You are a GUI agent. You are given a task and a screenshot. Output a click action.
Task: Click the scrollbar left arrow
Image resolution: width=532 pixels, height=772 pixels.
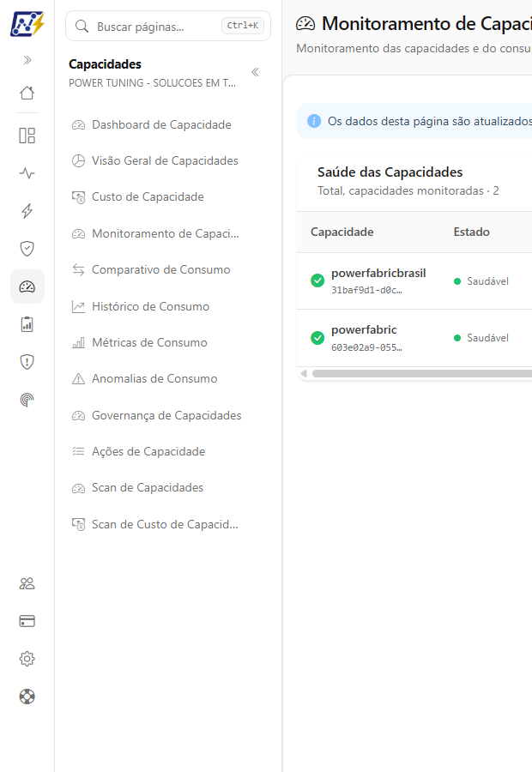click(304, 374)
